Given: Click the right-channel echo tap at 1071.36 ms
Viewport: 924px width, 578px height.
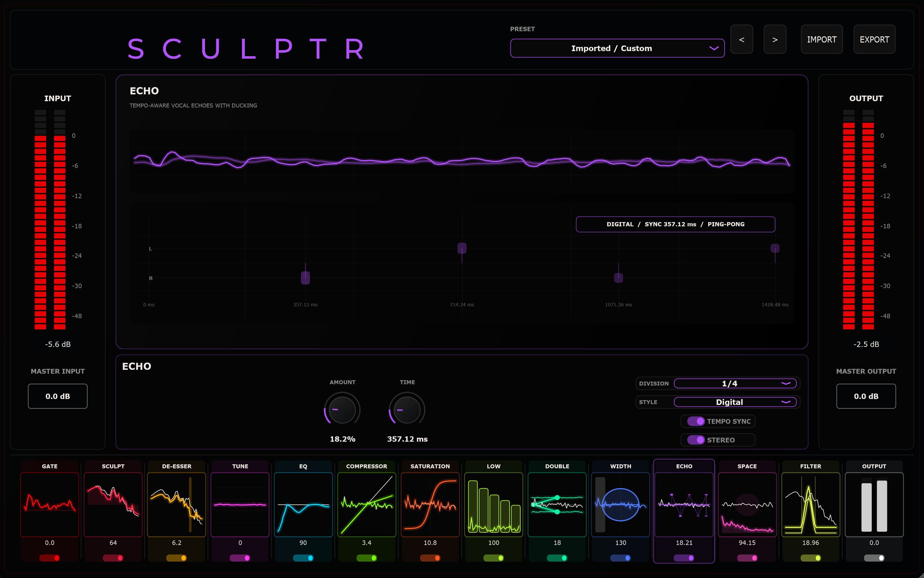Looking at the screenshot, I should click(x=619, y=278).
